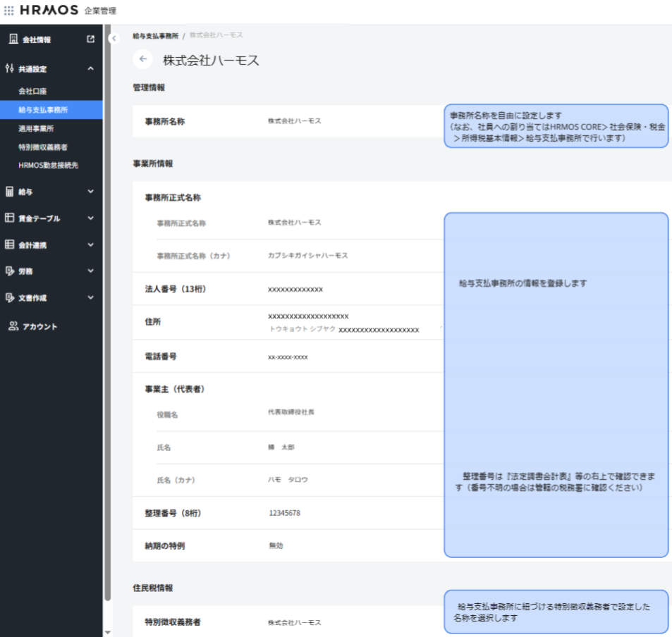Click the 給与 calculator icon in sidebar
This screenshot has height=637, width=672.
[10, 191]
